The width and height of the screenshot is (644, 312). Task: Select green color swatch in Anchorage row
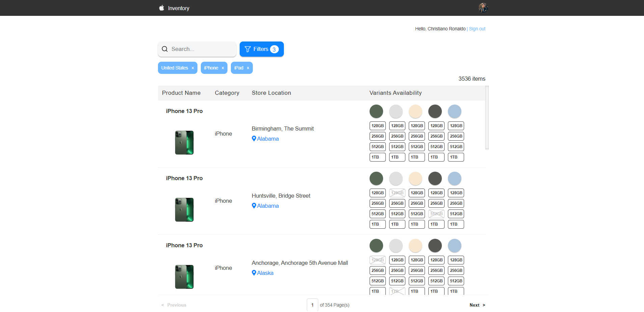click(x=376, y=246)
